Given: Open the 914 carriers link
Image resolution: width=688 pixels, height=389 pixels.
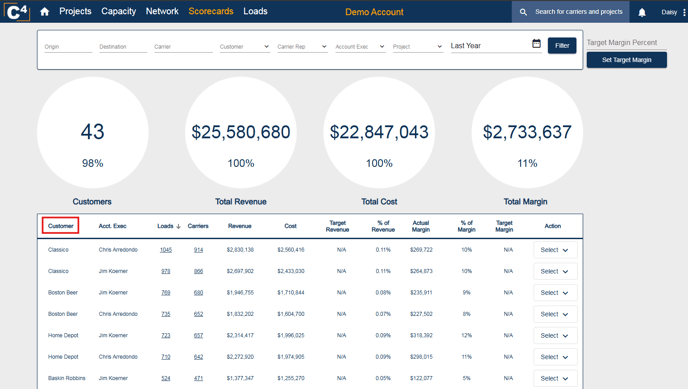Looking at the screenshot, I should (198, 250).
